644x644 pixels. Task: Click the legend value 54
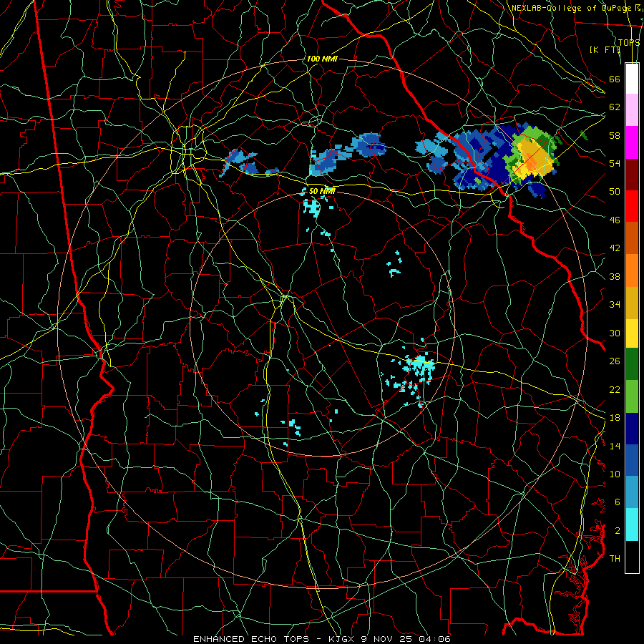pyautogui.click(x=615, y=163)
